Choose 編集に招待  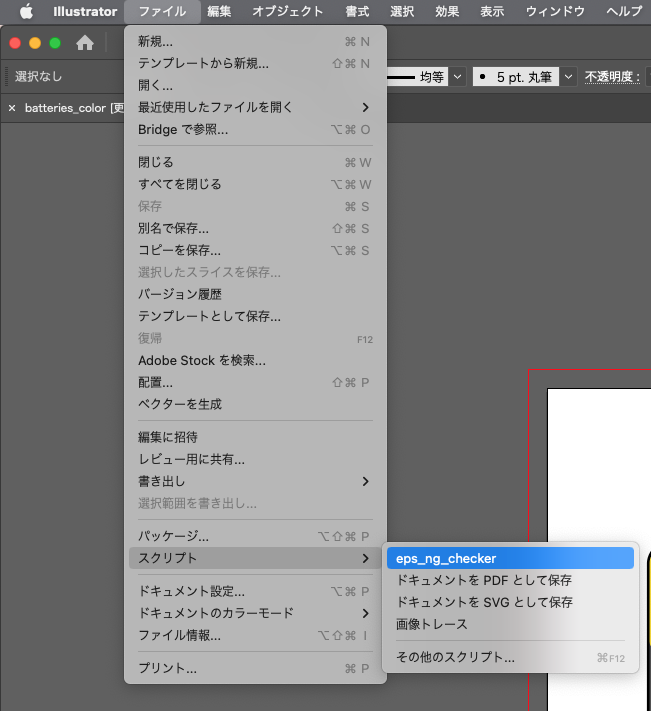(255, 437)
